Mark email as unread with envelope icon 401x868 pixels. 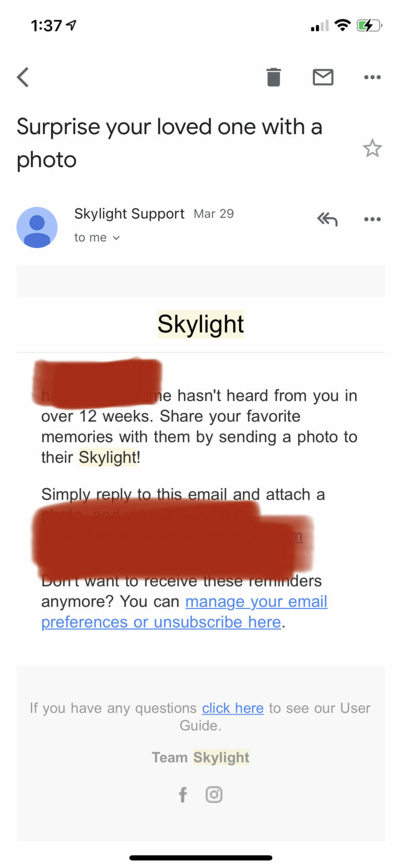point(323,77)
